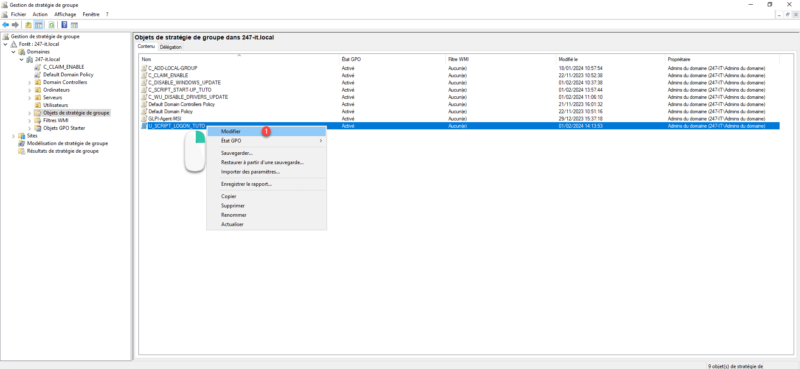The image size is (800, 369).
Task: Sort by the Propriétaire column header
Action: click(723, 59)
